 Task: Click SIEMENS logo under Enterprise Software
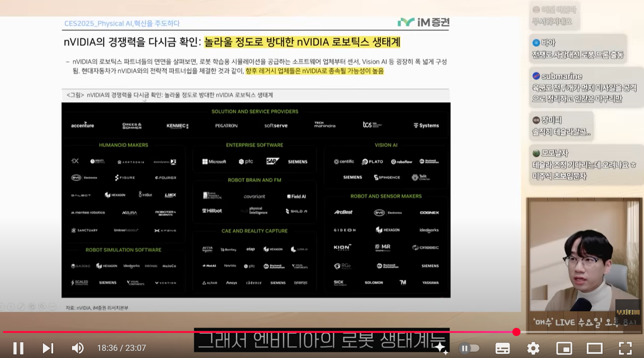click(297, 162)
